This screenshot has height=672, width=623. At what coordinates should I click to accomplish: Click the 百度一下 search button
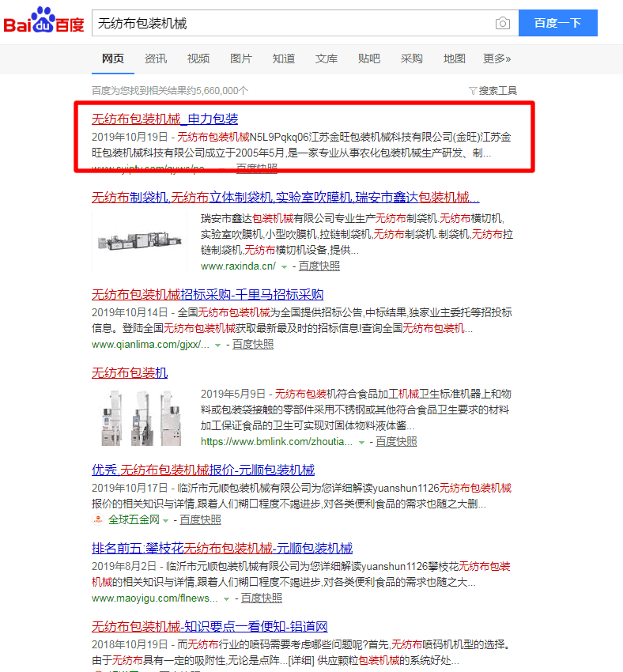click(x=557, y=23)
